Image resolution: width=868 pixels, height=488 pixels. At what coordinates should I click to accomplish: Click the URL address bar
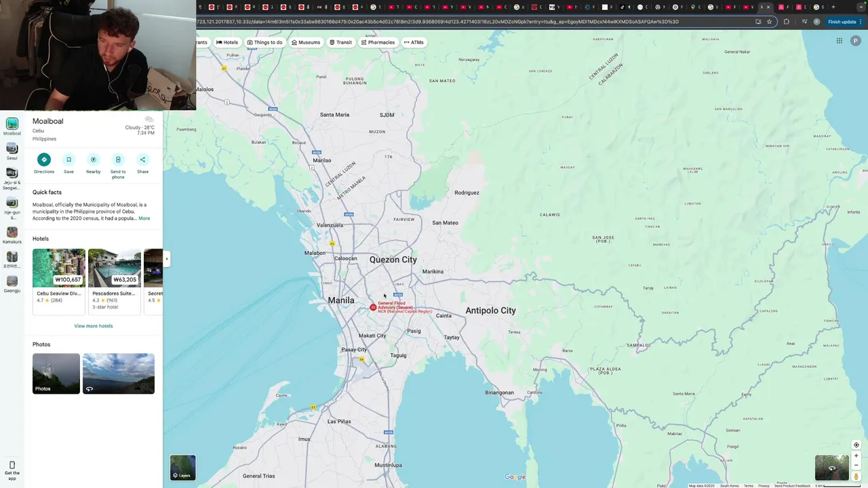pos(475,22)
